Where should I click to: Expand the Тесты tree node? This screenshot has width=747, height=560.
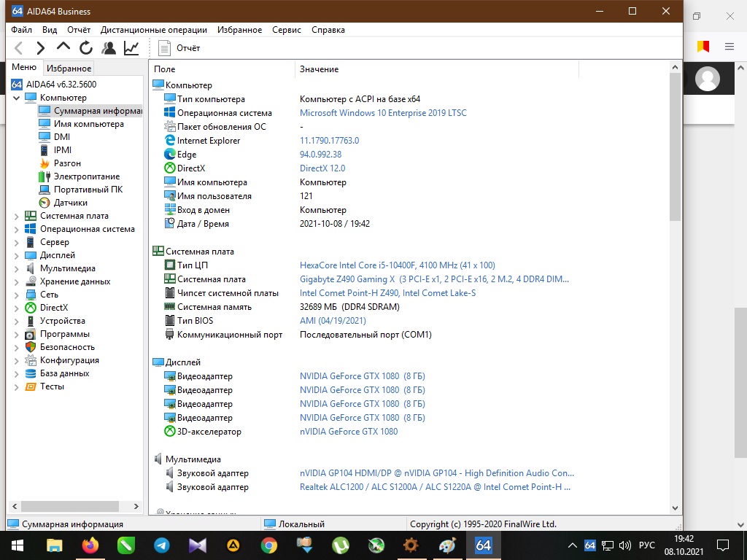pyautogui.click(x=17, y=386)
